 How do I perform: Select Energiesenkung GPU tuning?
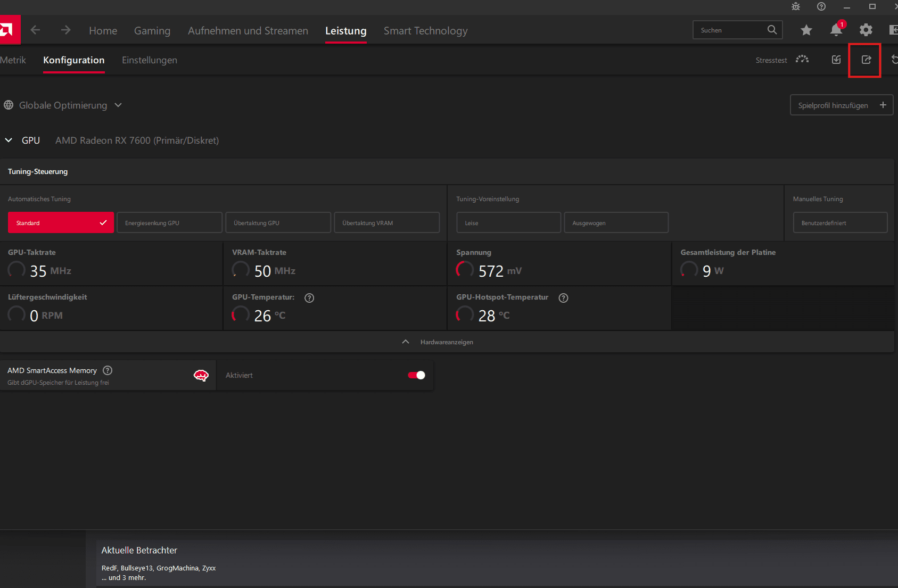click(x=169, y=222)
